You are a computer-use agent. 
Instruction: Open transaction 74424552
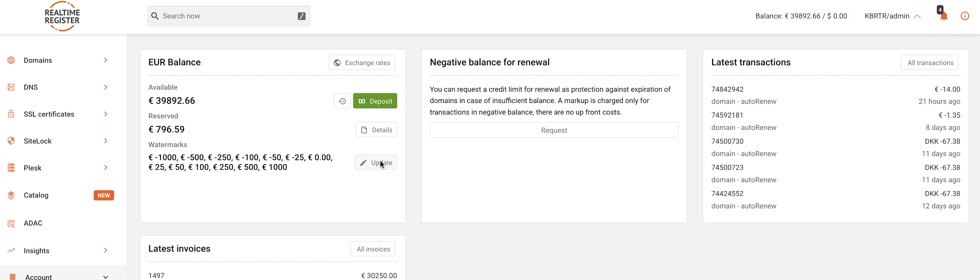click(x=727, y=193)
